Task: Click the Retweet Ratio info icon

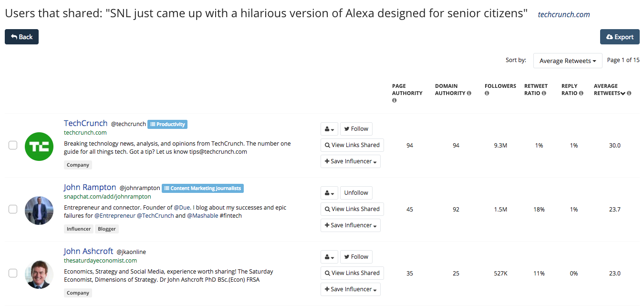Action: point(544,93)
